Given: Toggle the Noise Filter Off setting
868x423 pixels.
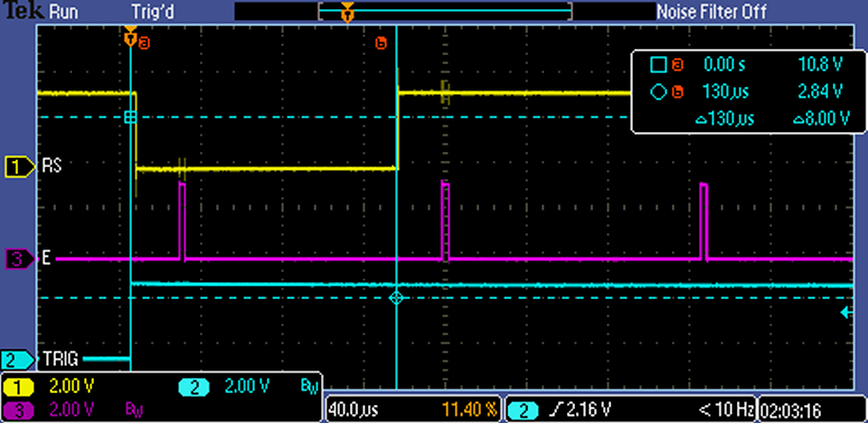Looking at the screenshot, I should click(x=711, y=12).
